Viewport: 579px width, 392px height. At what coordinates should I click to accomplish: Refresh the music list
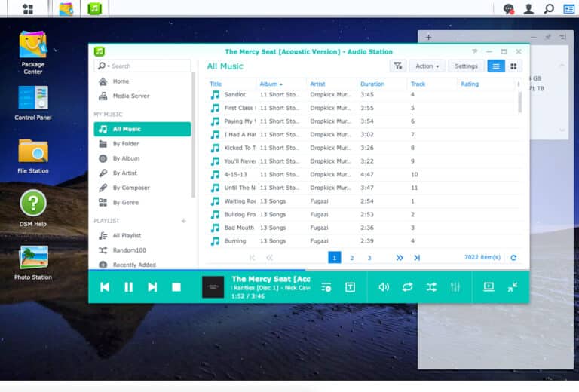click(x=513, y=258)
